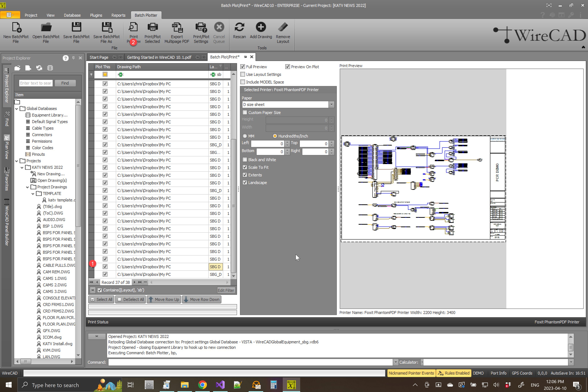Open the View ribbon tab
Screen dimensions: 588x392
click(50, 15)
